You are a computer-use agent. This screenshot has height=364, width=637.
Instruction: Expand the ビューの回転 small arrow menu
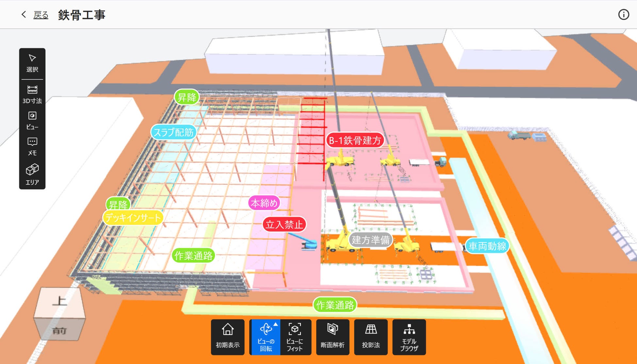[x=276, y=324]
